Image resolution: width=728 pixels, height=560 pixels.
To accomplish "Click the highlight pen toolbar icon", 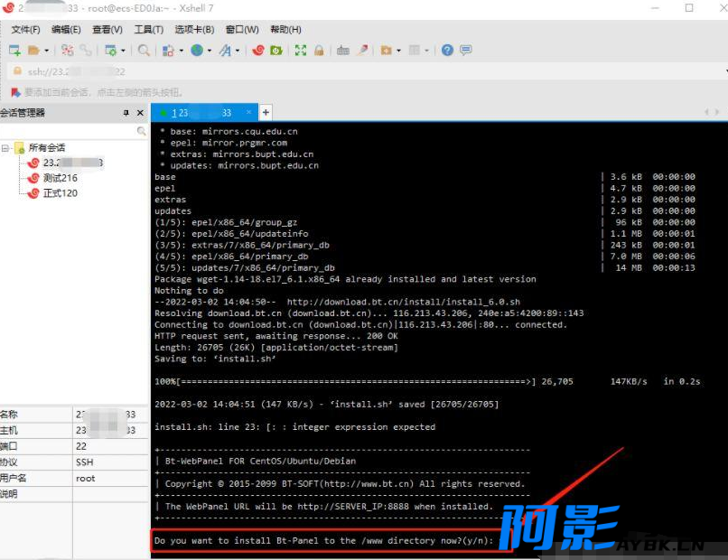I will click(x=362, y=51).
